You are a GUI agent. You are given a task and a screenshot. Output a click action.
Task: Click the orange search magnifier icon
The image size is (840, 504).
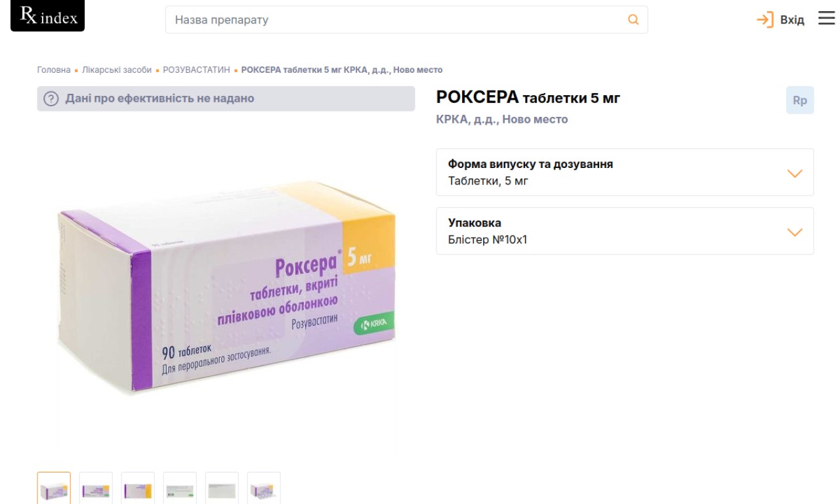coord(633,20)
